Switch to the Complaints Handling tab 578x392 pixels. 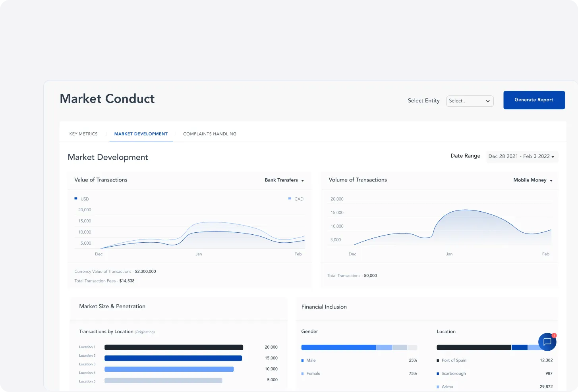[x=209, y=134]
